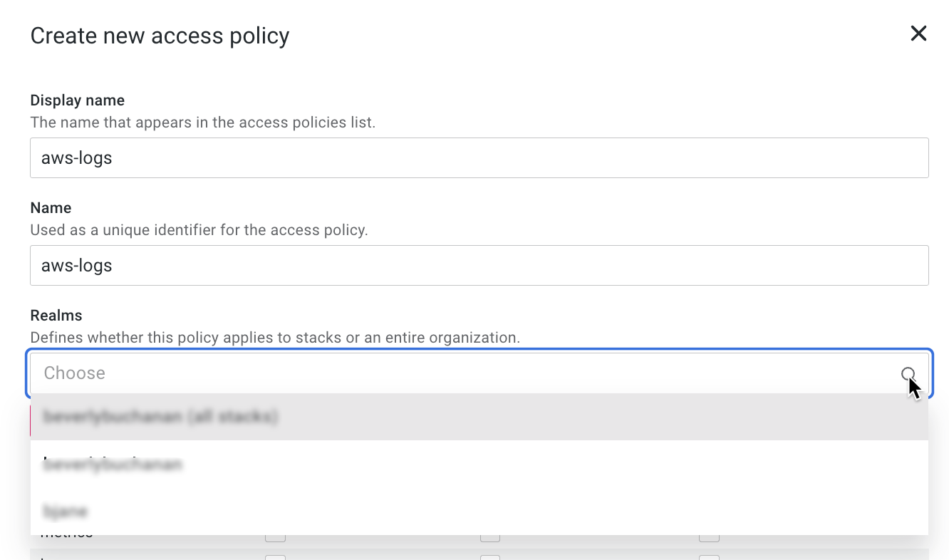Click the Display name input field
This screenshot has width=949, height=560.
tap(479, 157)
